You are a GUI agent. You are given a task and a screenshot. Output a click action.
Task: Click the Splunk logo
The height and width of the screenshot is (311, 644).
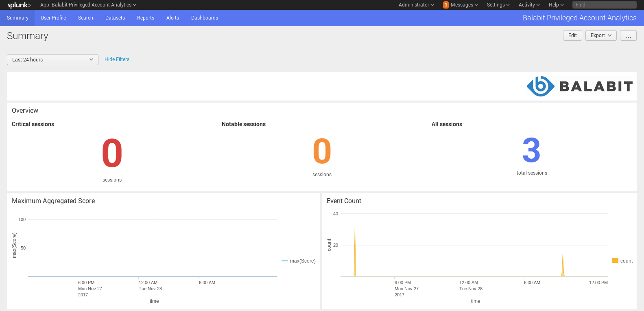click(19, 5)
